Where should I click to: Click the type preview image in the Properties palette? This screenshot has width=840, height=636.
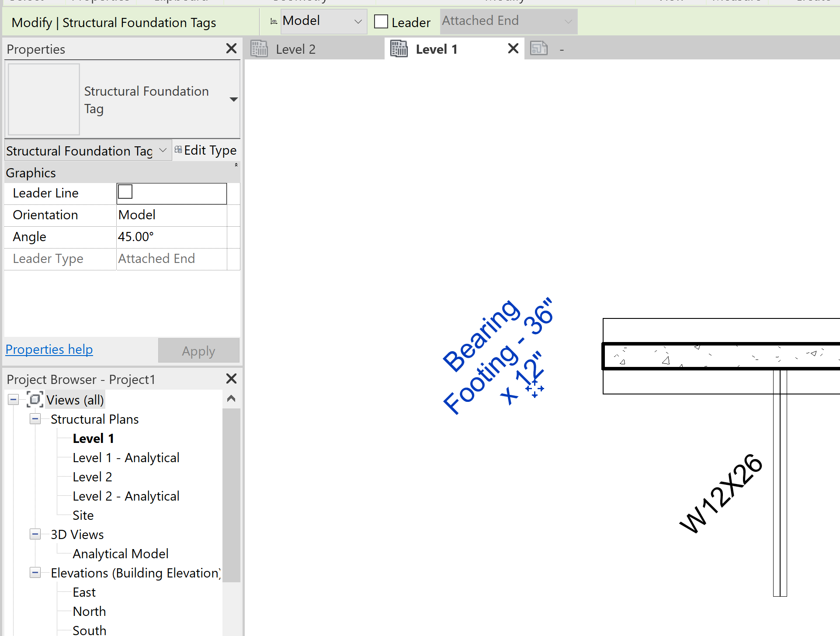coord(43,99)
